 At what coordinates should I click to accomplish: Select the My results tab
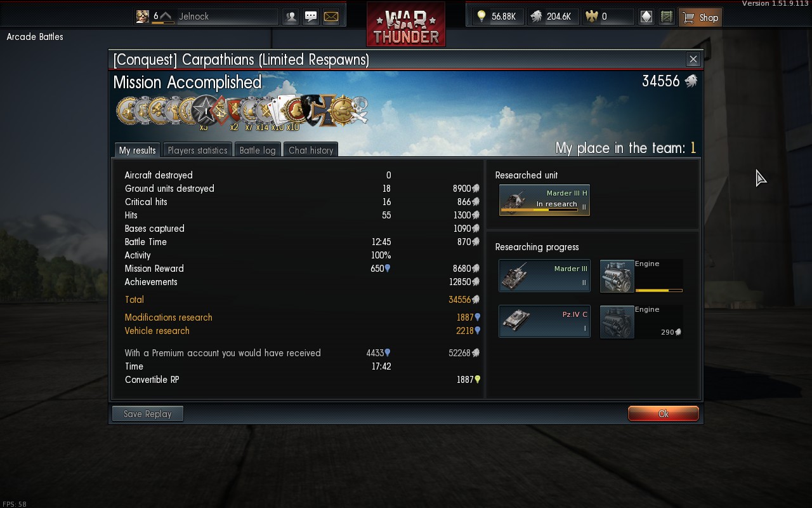[x=137, y=150]
